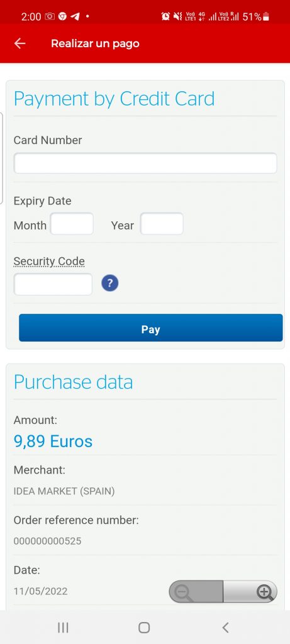Viewport: 290px width, 644px height.
Task: Tap the alarm icon in status bar
Action: click(165, 16)
